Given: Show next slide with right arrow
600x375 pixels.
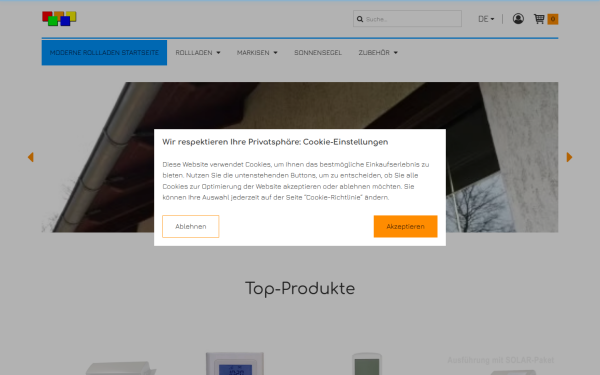Looking at the screenshot, I should (569, 157).
